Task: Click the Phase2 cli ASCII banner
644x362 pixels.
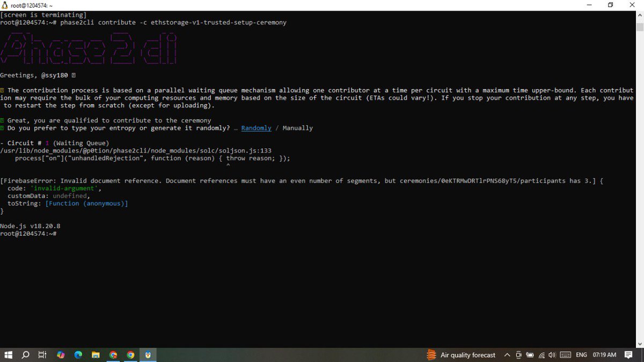Action: [x=89, y=48]
